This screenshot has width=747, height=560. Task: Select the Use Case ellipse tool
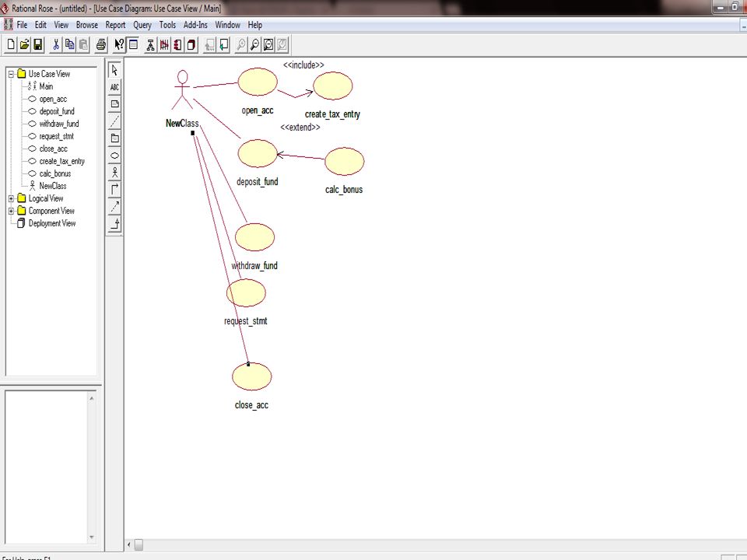114,156
